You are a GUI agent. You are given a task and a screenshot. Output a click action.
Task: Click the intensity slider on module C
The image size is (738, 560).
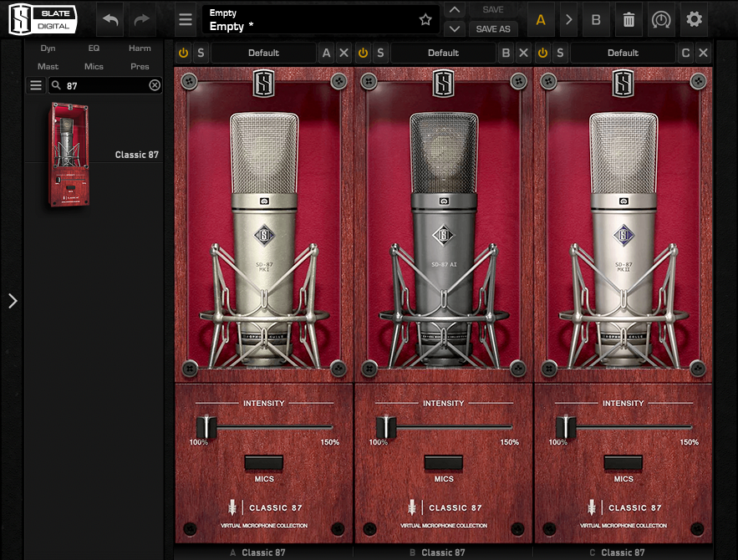click(566, 427)
